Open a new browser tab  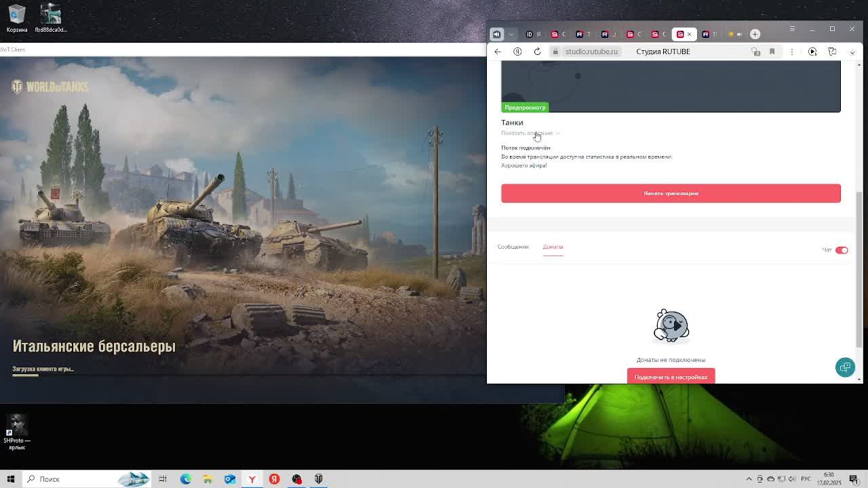[x=755, y=34]
